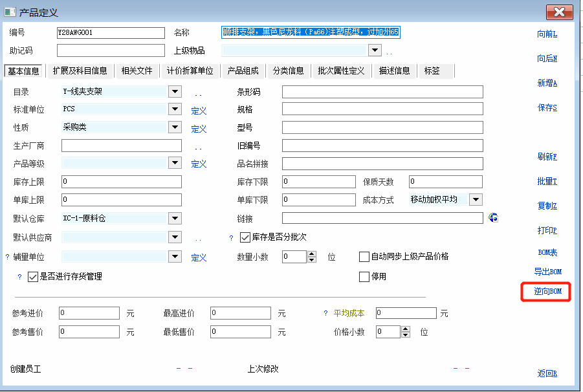Open the 成本方式 dropdown list
This screenshot has width=583, height=392.
click(x=476, y=200)
